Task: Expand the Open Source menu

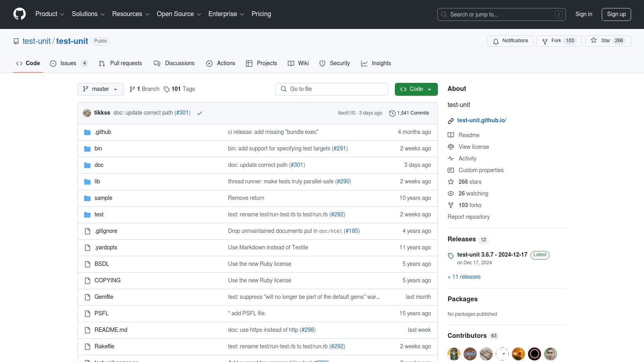Action: [179, 14]
